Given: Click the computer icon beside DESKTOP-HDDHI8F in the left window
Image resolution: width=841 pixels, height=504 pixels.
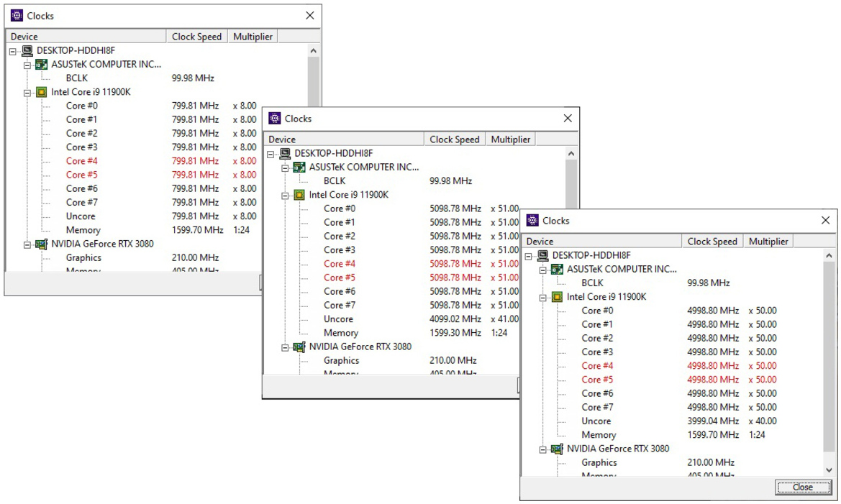Looking at the screenshot, I should pyautogui.click(x=27, y=50).
